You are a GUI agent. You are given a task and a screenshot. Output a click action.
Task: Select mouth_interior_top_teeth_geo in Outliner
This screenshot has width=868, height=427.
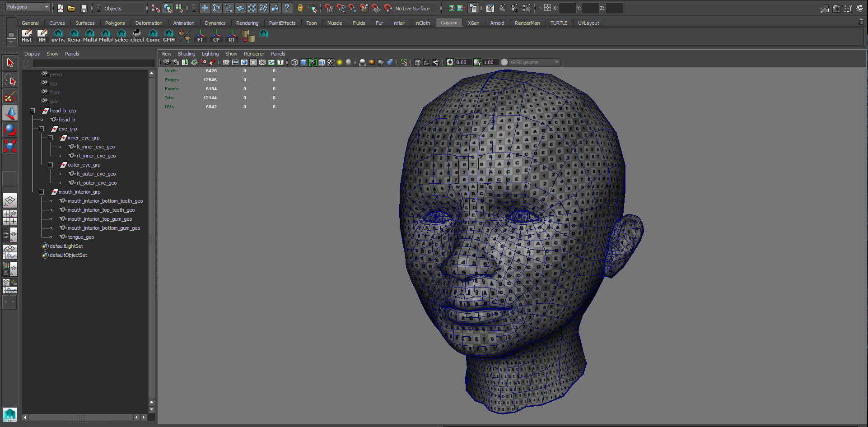pos(101,210)
